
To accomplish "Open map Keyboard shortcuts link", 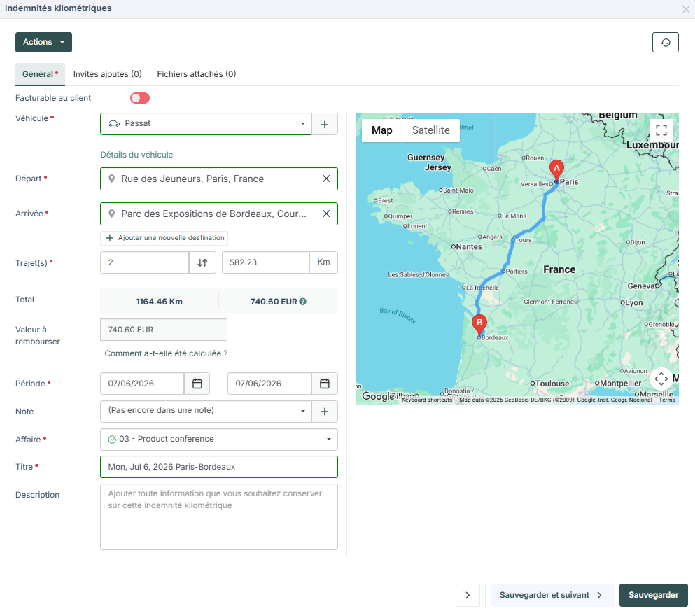I will (x=427, y=400).
